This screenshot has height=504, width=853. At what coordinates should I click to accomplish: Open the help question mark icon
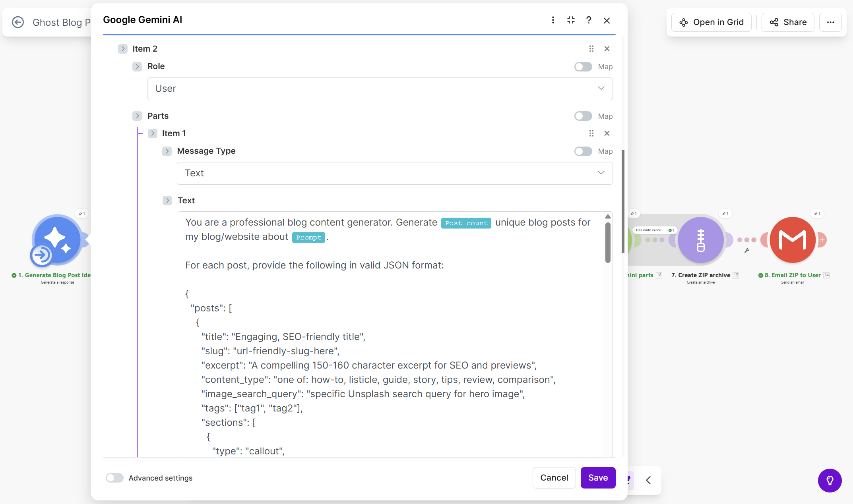coord(589,20)
